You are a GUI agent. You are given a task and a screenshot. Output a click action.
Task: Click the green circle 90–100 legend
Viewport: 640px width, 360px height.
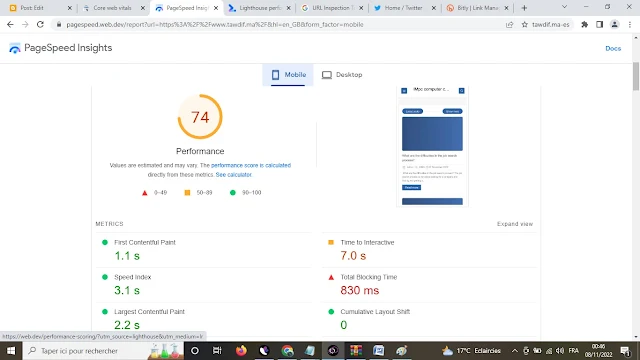tap(245, 193)
